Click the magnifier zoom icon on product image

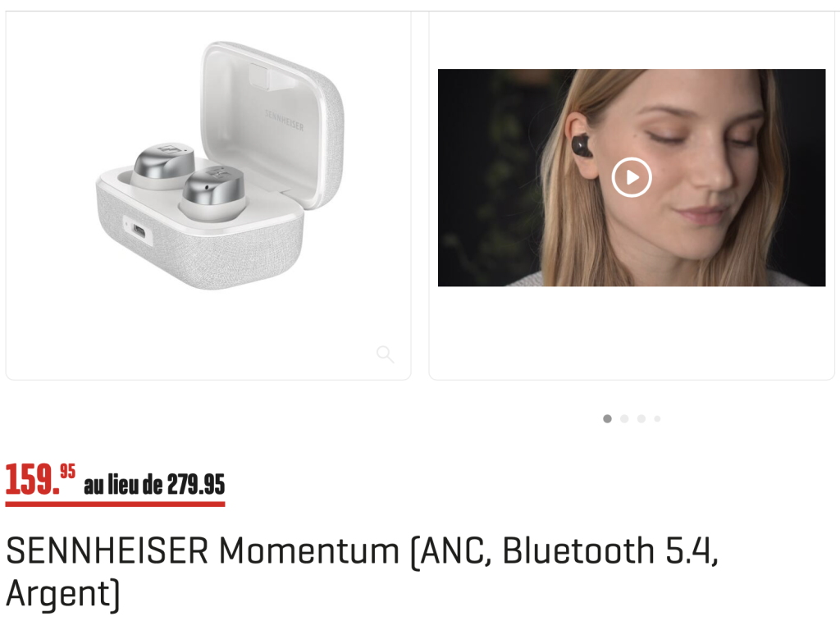pyautogui.click(x=386, y=354)
